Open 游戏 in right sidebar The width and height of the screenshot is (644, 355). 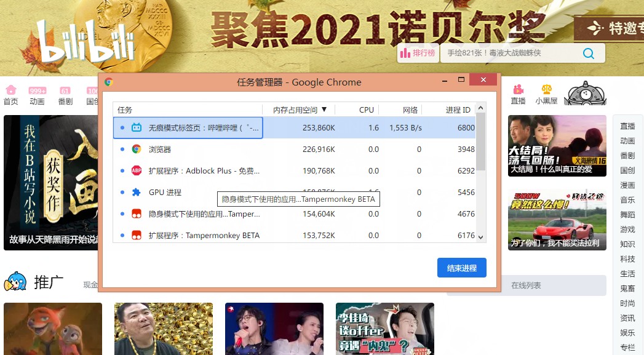tap(627, 229)
